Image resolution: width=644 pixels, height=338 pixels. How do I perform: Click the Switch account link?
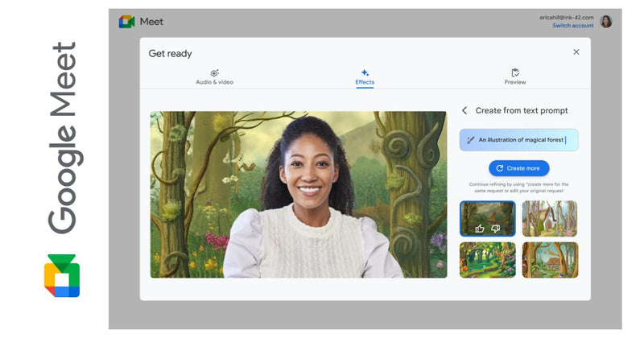[x=573, y=26]
